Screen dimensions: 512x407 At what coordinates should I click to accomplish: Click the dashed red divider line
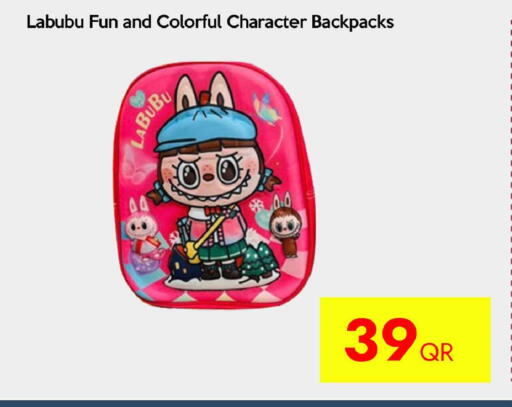pos(510,200)
